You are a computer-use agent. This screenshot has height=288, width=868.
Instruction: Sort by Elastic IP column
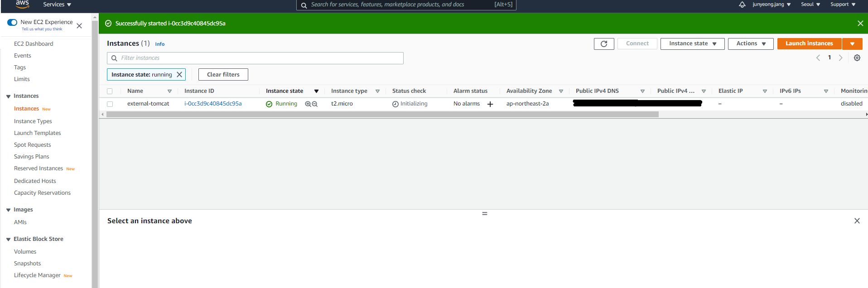tap(765, 91)
